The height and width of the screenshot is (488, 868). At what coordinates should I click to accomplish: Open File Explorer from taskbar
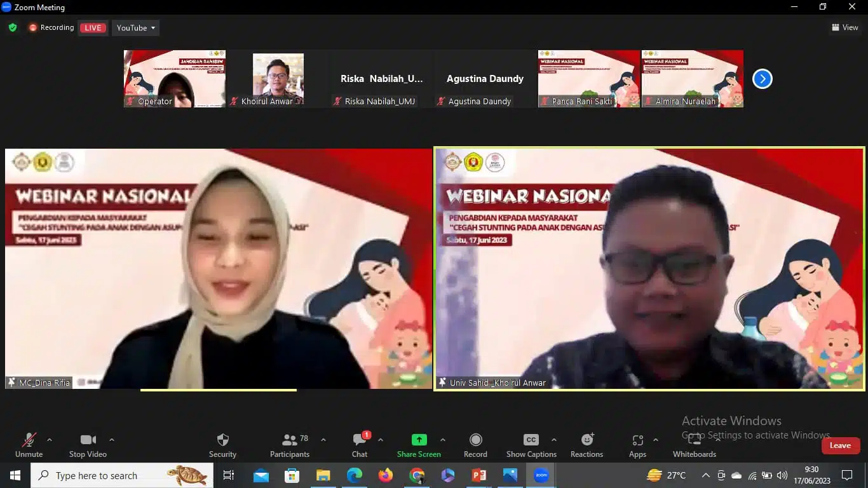coord(323,475)
